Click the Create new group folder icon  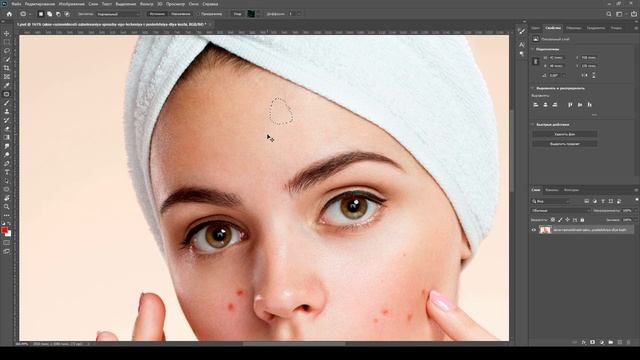point(611,342)
